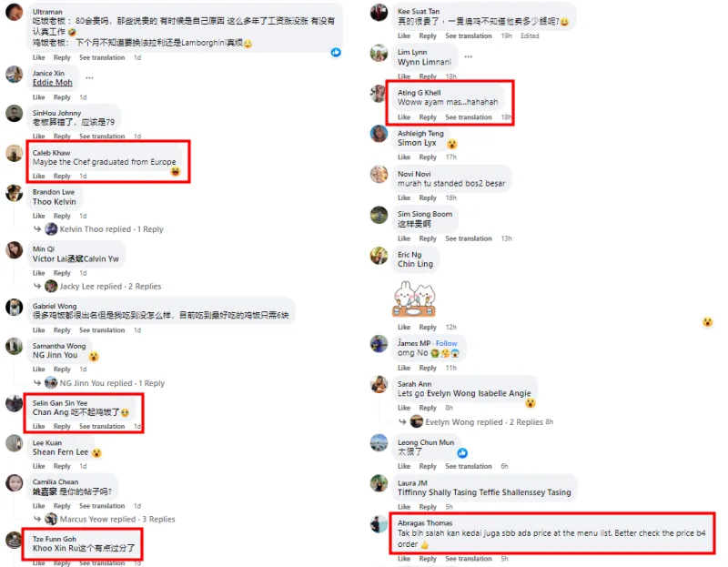Like Caleb Khaw's comment

(38, 176)
